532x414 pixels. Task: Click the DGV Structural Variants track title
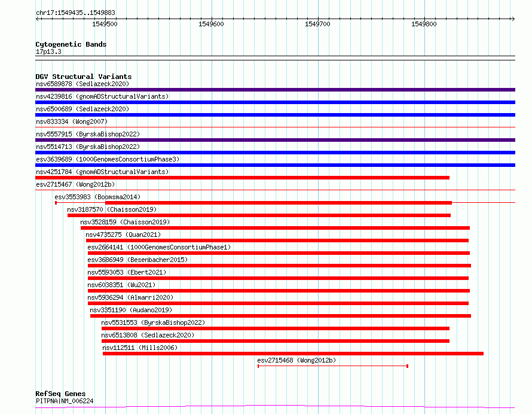click(x=84, y=77)
